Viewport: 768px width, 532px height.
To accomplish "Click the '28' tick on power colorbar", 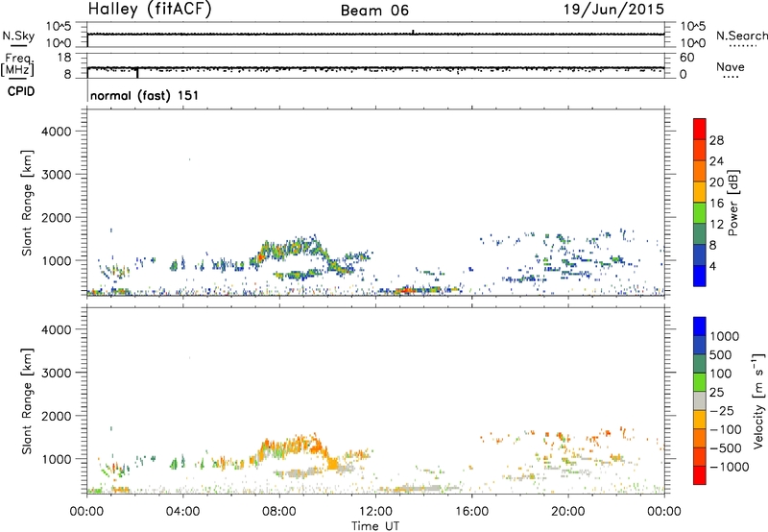I will pyautogui.click(x=716, y=140).
